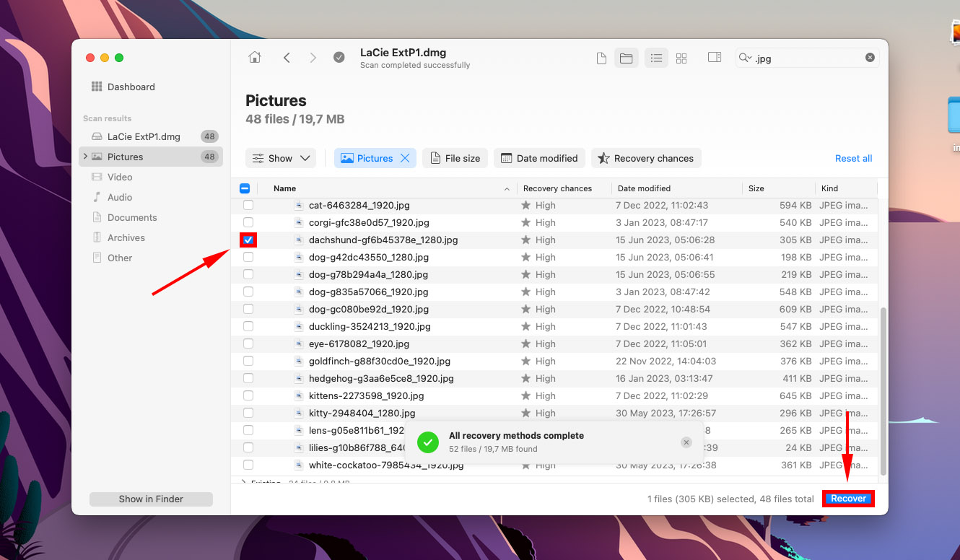This screenshot has width=960, height=560.
Task: Click the Recover button
Action: point(848,498)
